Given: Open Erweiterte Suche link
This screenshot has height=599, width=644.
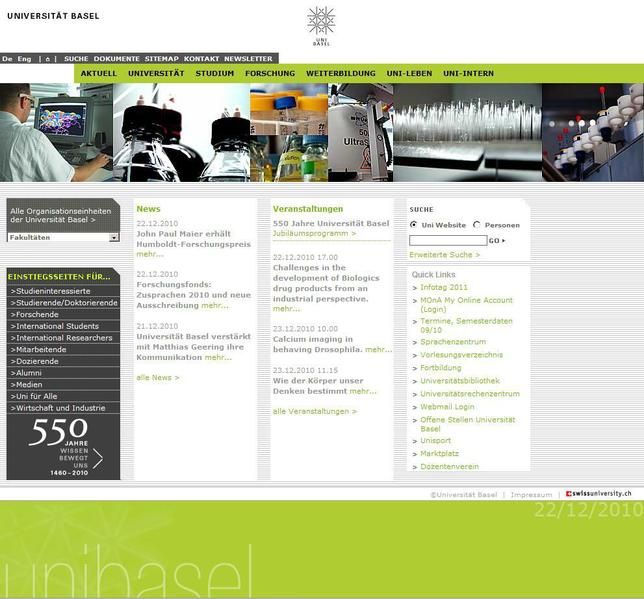Looking at the screenshot, I should (444, 255).
